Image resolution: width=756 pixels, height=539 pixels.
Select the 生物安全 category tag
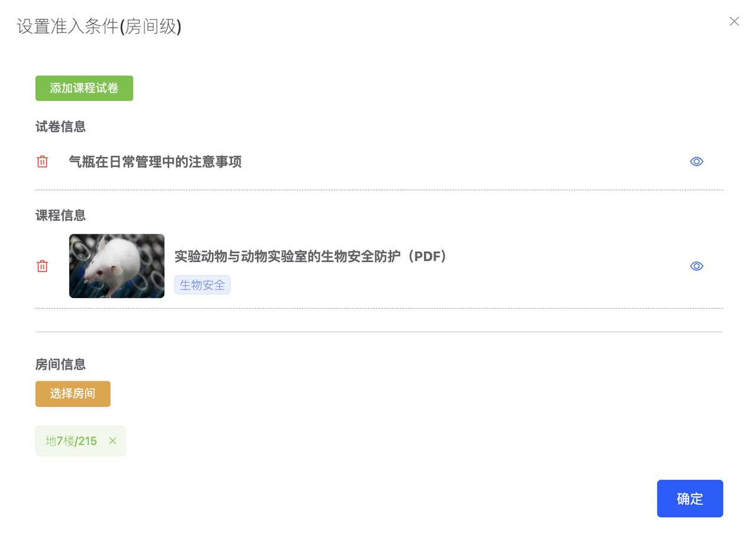(202, 285)
